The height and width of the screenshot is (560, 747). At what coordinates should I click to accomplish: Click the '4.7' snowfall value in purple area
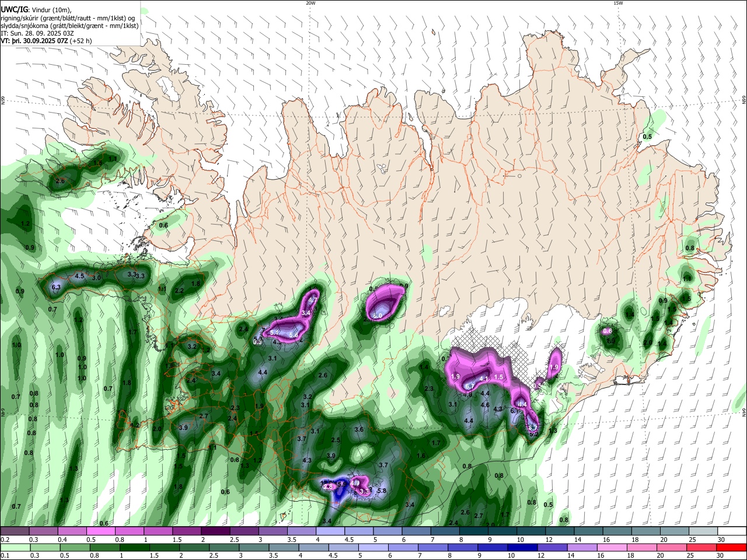(x=313, y=300)
